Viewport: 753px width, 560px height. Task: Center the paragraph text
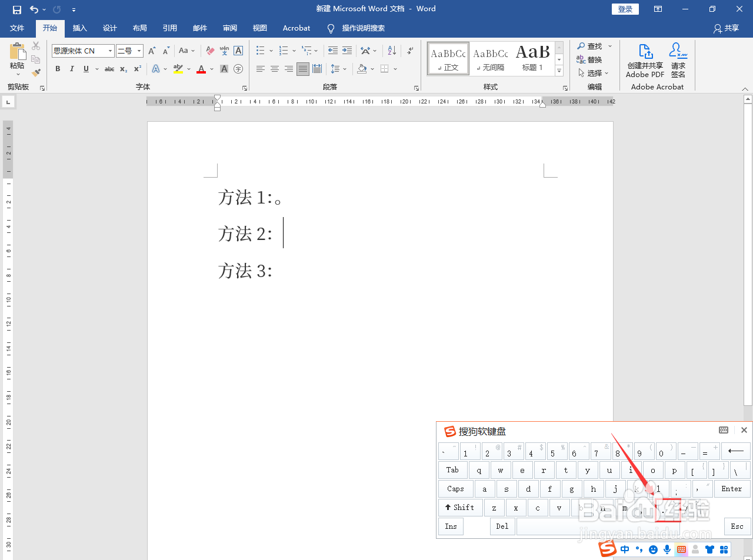[x=275, y=69]
